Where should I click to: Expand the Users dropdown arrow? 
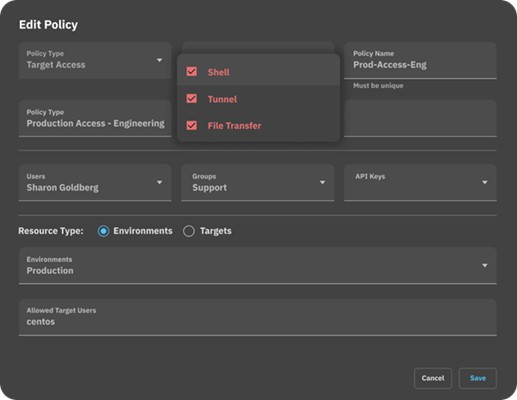(x=159, y=182)
